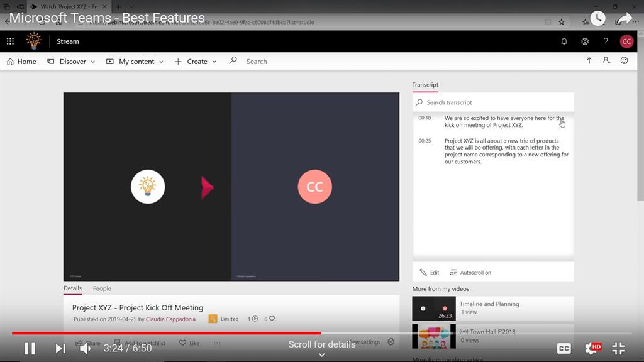Toggle YouTube closed captions
This screenshot has height=362, width=644.
[x=564, y=348]
